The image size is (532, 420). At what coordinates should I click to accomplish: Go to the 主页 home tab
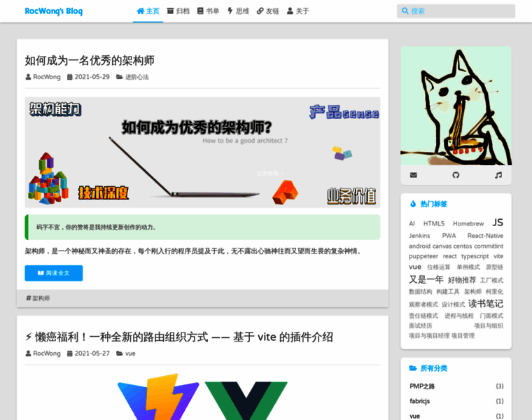coord(148,11)
